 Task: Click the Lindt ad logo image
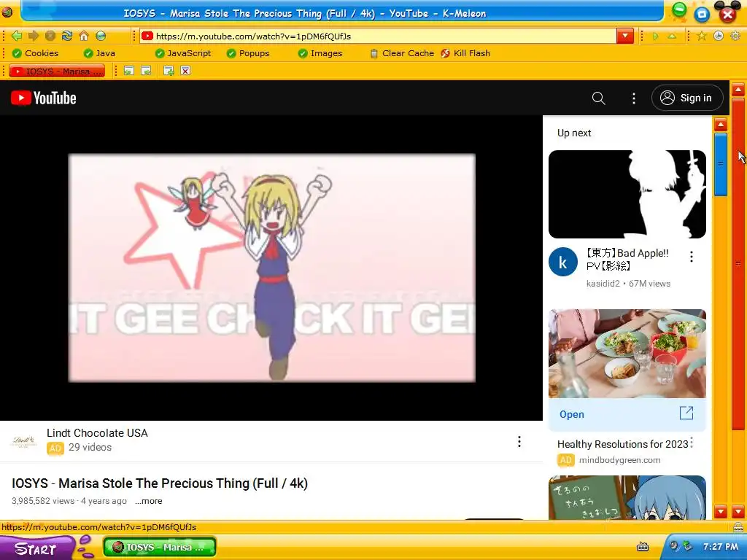click(x=23, y=441)
